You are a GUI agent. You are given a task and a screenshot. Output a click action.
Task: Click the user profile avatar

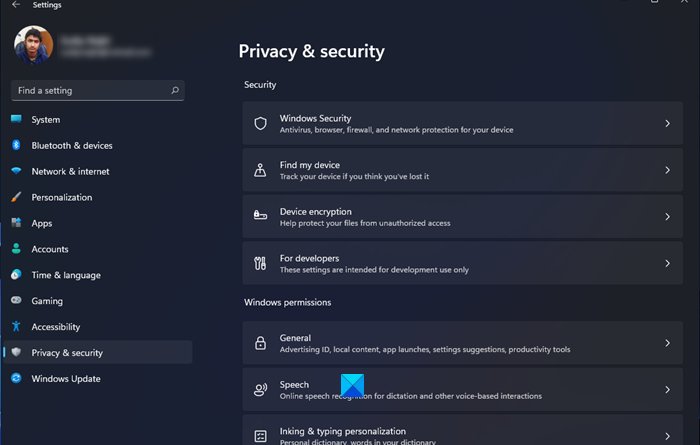pyautogui.click(x=33, y=45)
